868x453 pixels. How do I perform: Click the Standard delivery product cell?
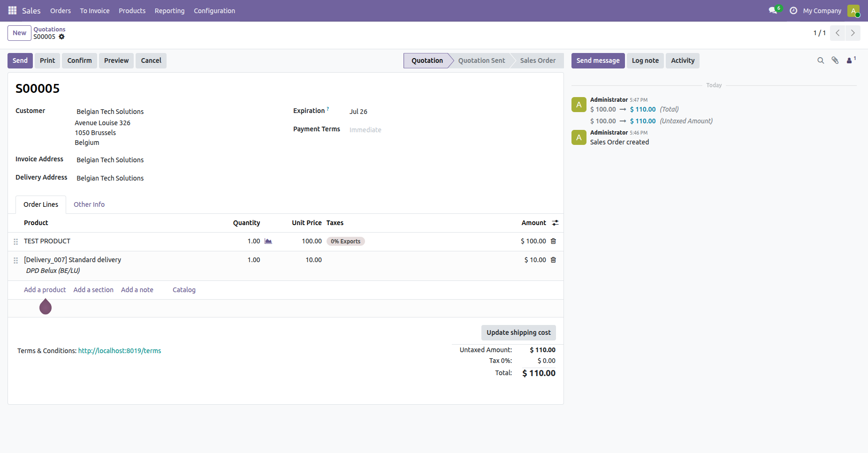pyautogui.click(x=72, y=260)
